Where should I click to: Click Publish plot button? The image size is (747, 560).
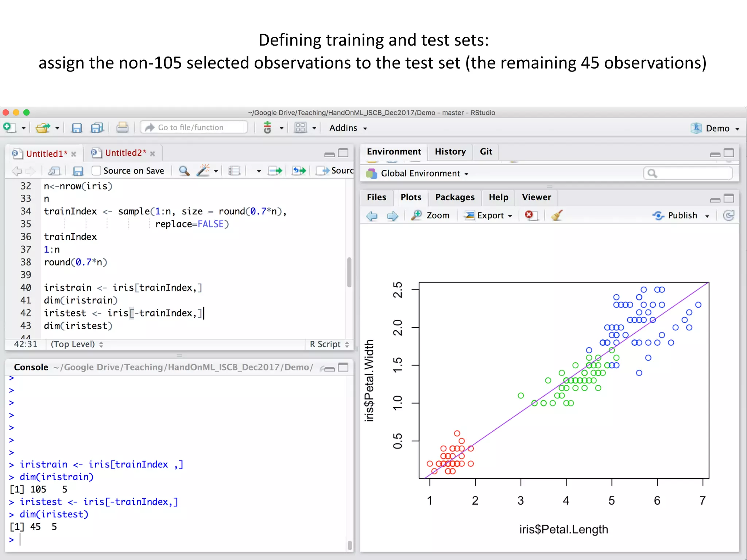pos(675,215)
